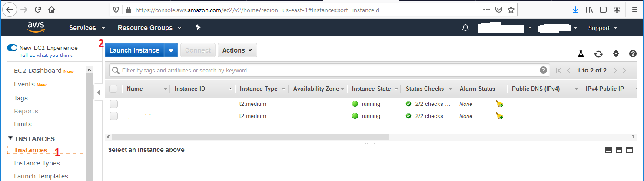Click the padlock site info icon
This screenshot has height=181, width=644.
128,9
